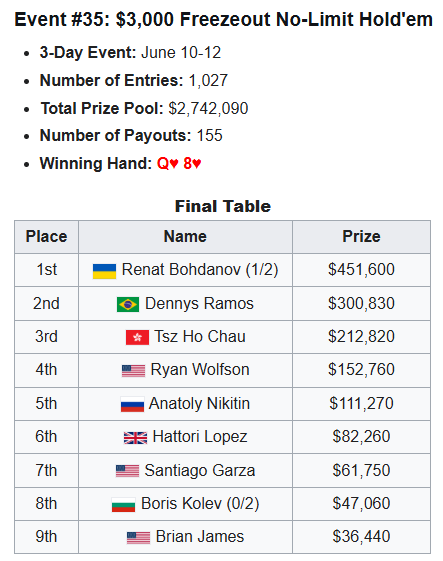Click the Event #35 heading
443x561 pixels.
pos(223,19)
